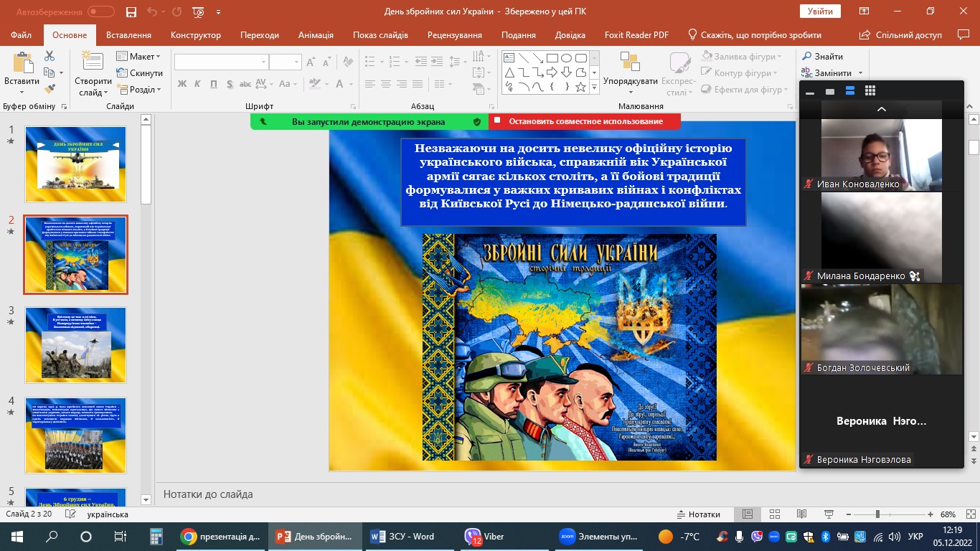The width and height of the screenshot is (980, 551).
Task: Click Остановить совместное использование button
Action: pos(585,122)
